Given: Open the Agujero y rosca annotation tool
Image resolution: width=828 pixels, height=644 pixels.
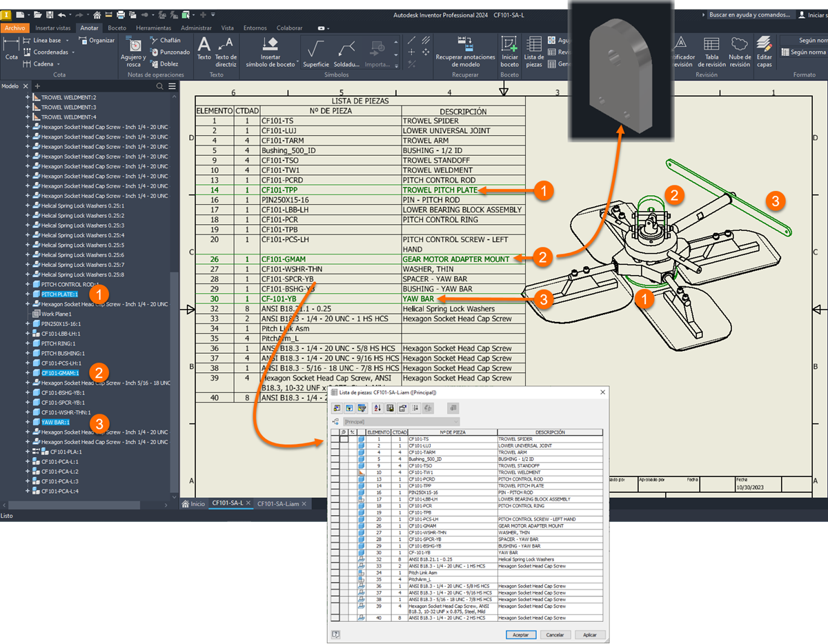Looking at the screenshot, I should pos(133,52).
